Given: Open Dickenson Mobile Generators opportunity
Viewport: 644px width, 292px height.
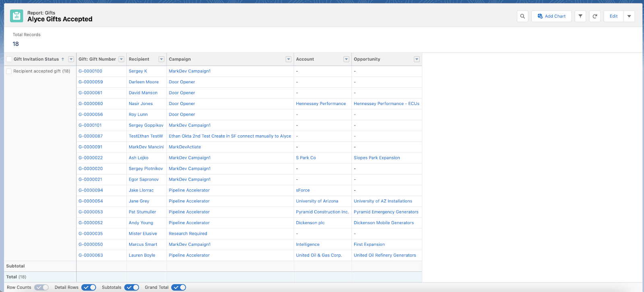Looking at the screenshot, I should 384,223.
